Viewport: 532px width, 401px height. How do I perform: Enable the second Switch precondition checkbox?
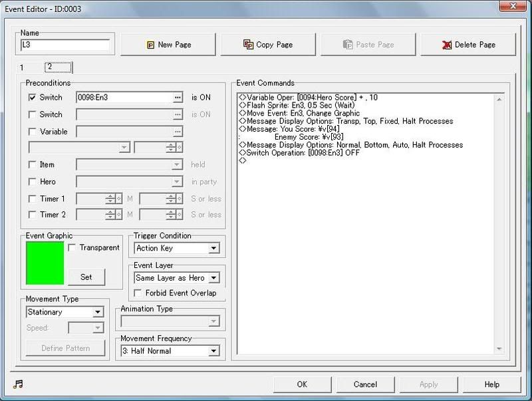[x=32, y=114]
